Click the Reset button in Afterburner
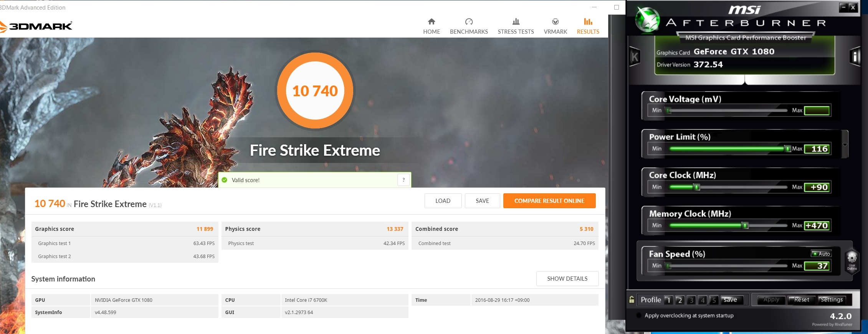 pos(802,300)
